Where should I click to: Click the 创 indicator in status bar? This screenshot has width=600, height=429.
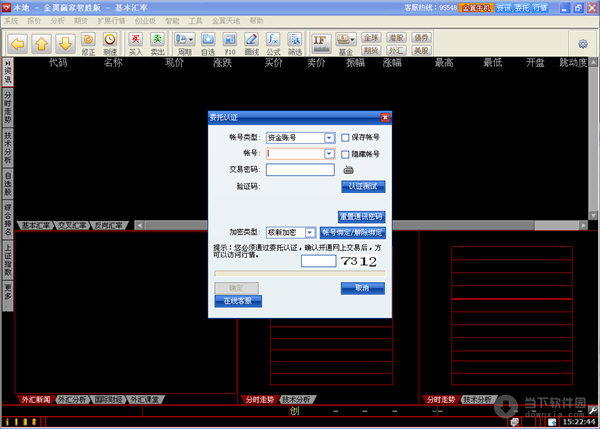(294, 411)
